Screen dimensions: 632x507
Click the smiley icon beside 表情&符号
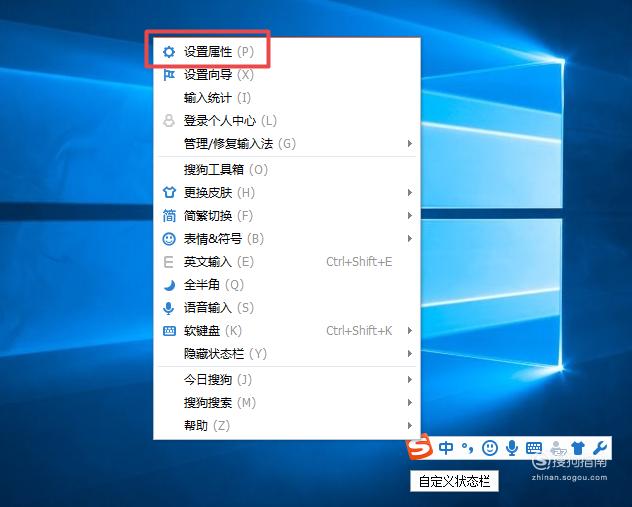(169, 239)
